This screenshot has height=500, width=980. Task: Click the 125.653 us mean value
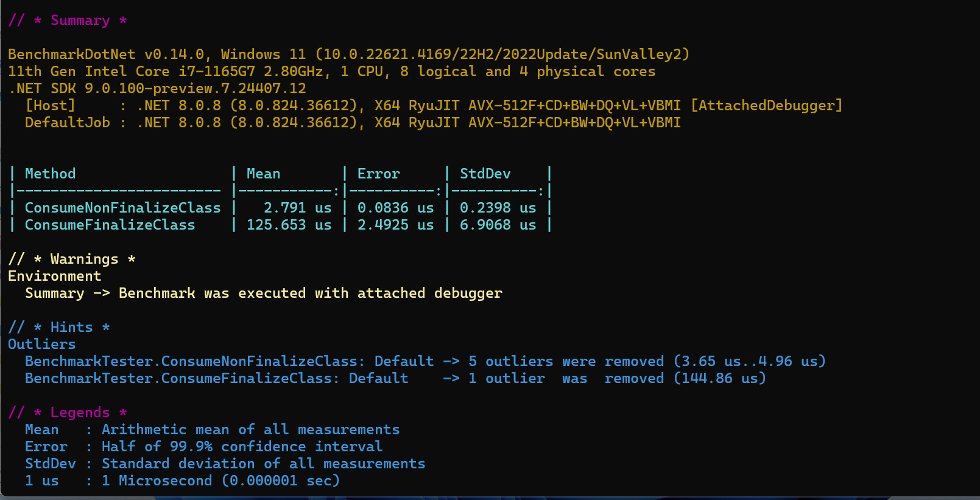[289, 225]
